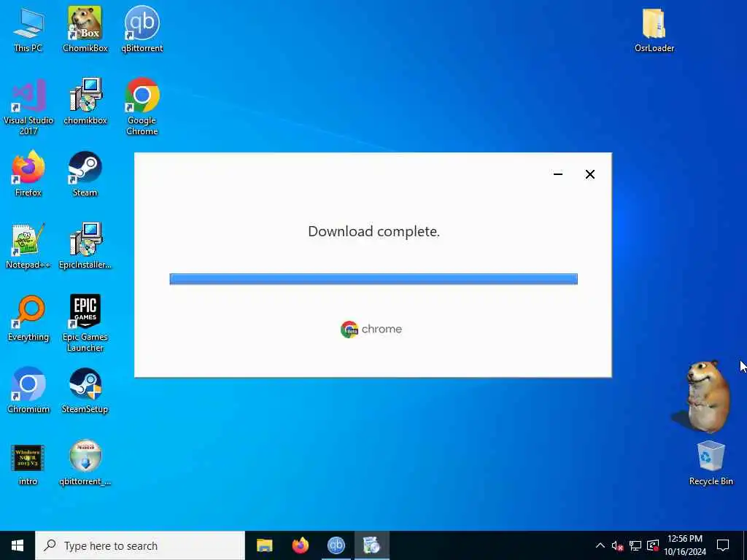Screen dimensions: 747x560
Task: Select the SteamSetup installer icon
Action: point(85,390)
